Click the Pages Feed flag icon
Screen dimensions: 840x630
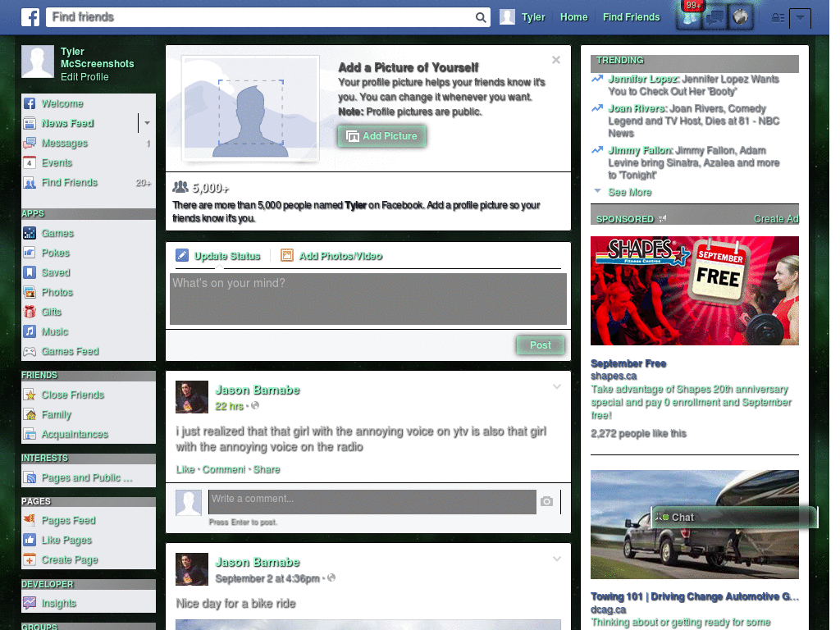[x=30, y=520]
